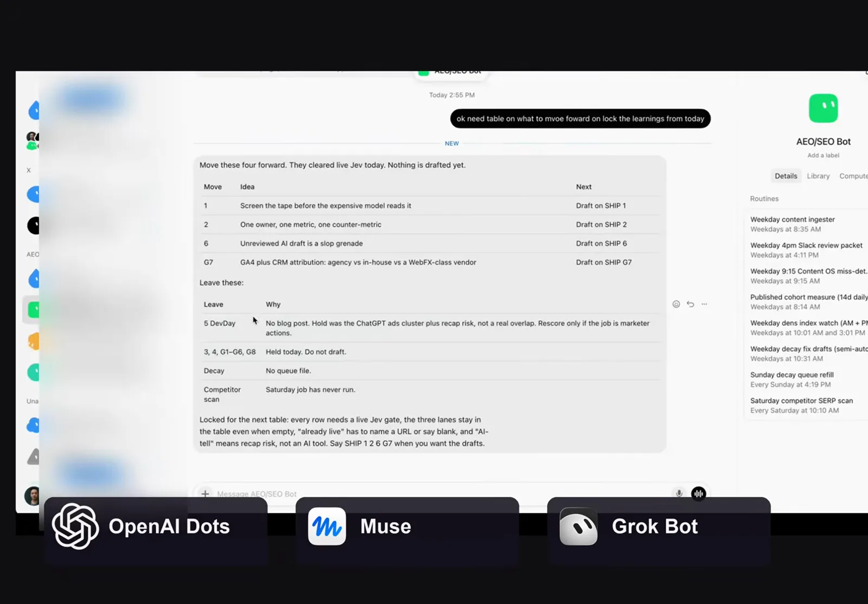Click the 'No queue file.' cell
Image resolution: width=868 pixels, height=604 pixels.
click(288, 371)
